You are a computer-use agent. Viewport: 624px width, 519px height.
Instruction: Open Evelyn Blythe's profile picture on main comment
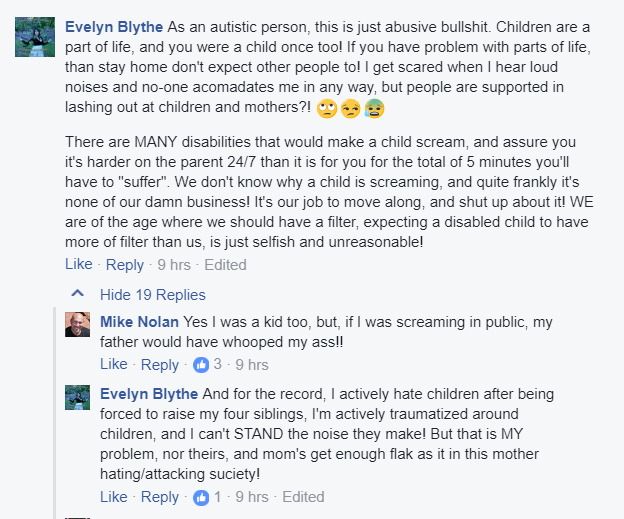point(35,37)
